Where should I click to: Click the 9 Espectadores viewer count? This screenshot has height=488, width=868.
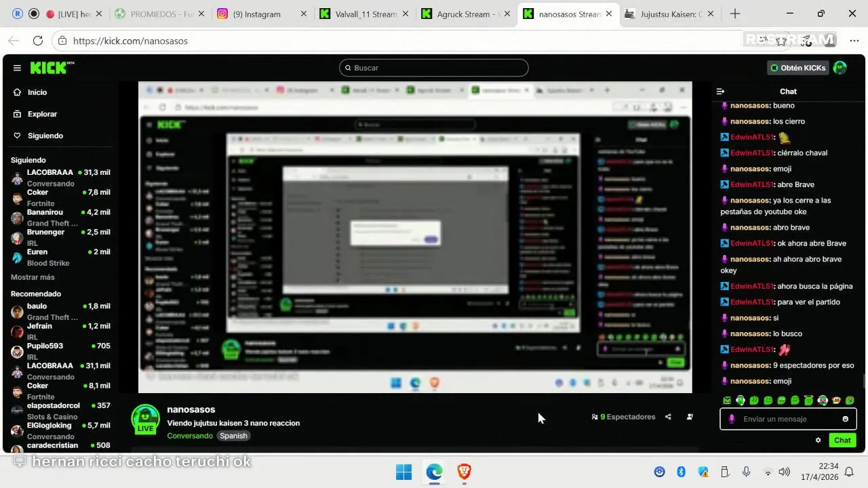(623, 417)
